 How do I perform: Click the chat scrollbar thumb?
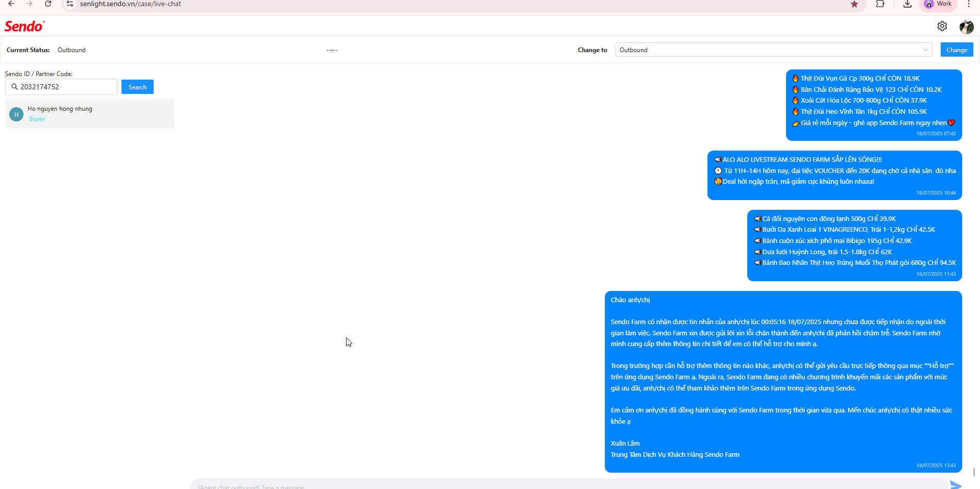pos(974,472)
